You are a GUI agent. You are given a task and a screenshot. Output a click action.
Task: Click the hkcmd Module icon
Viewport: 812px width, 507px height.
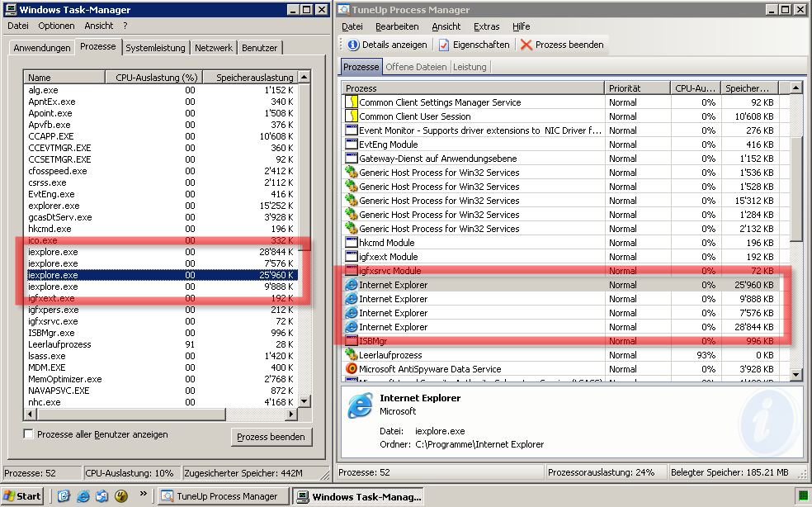click(352, 242)
